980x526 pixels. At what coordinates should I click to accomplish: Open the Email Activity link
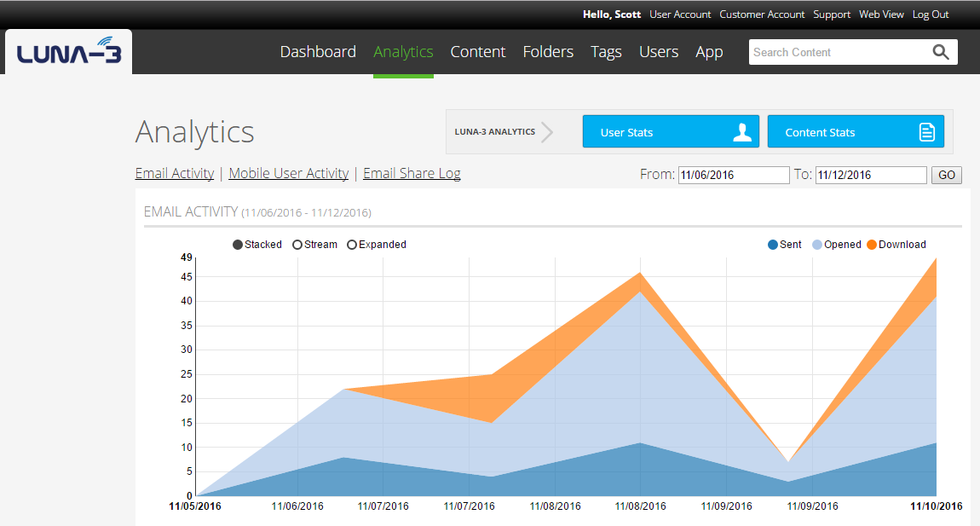pyautogui.click(x=175, y=173)
